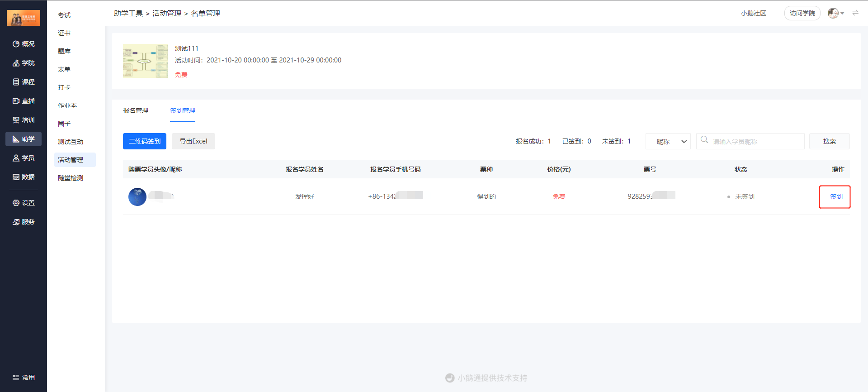Click the 请输入学员昵称 search field

coord(755,141)
